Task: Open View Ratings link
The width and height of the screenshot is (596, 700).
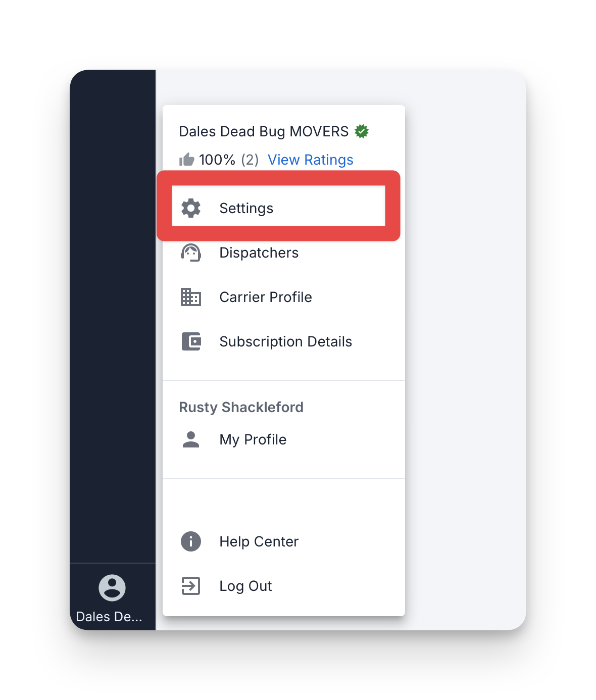Action: pyautogui.click(x=311, y=160)
